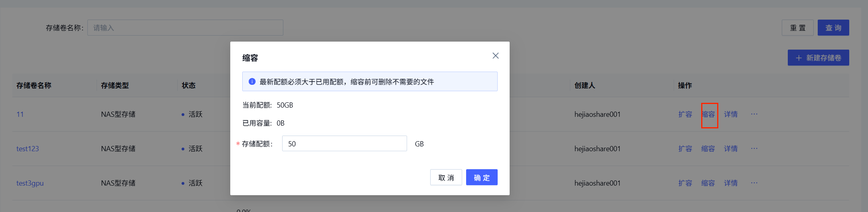This screenshot has height=212, width=868.
Task: Close the 缩容 dialog with X icon
Action: [495, 56]
